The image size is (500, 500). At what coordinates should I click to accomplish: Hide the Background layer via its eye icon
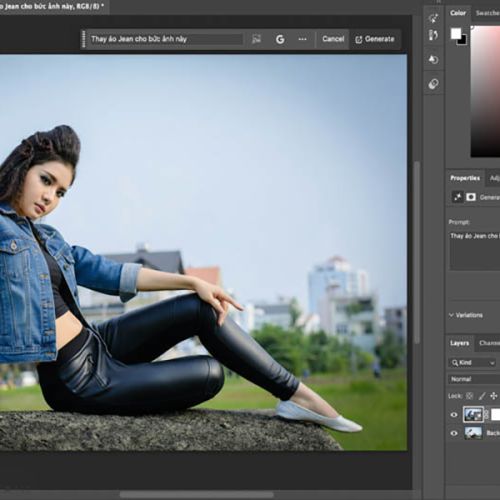click(454, 433)
